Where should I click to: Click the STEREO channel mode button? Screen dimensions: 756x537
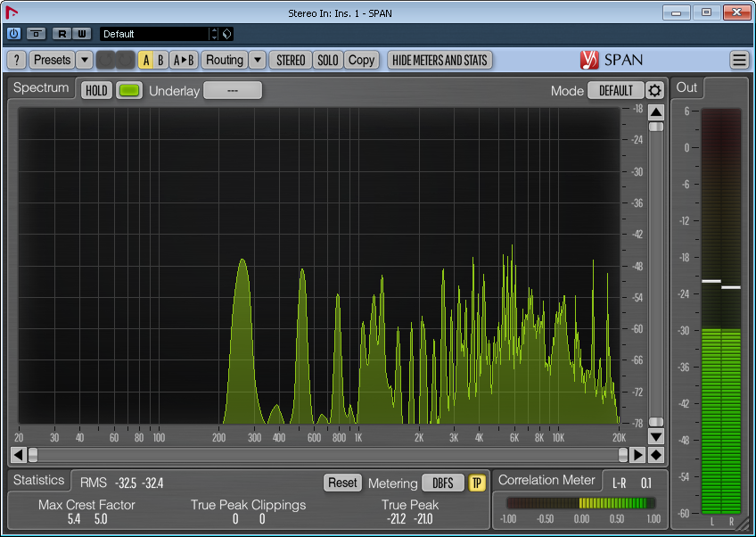click(x=291, y=61)
